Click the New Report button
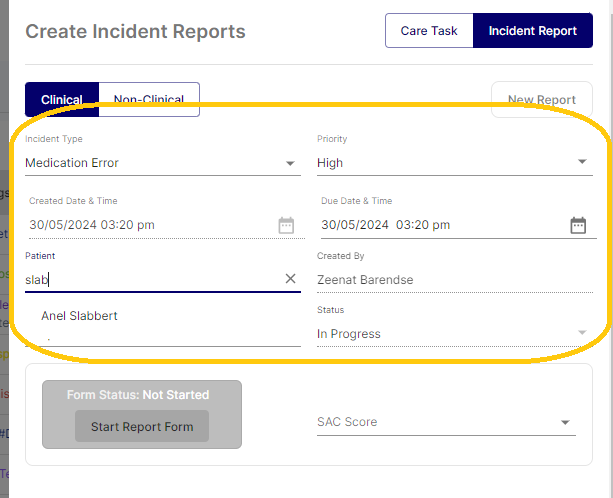This screenshot has height=498, width=613. pos(541,100)
